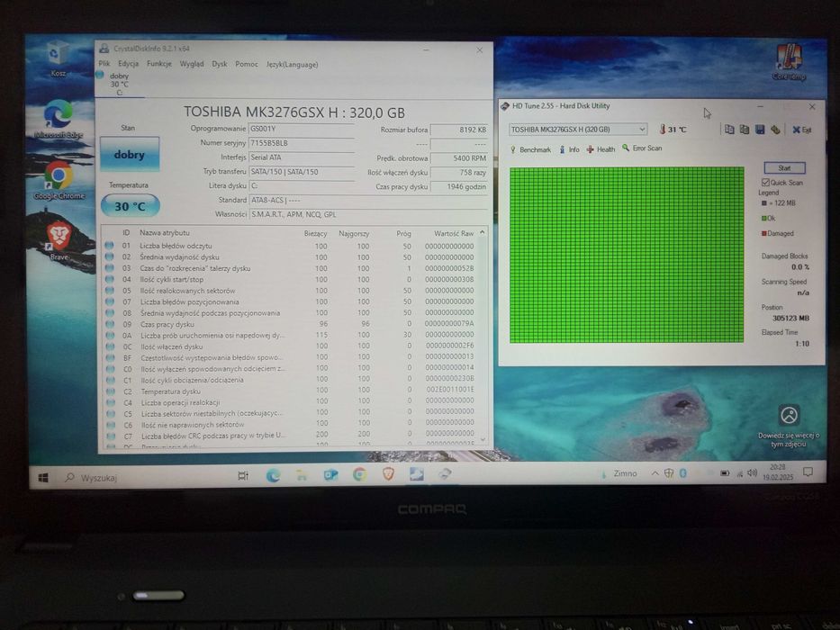
Task: Switch to the Error Scan tab
Action: [x=642, y=148]
